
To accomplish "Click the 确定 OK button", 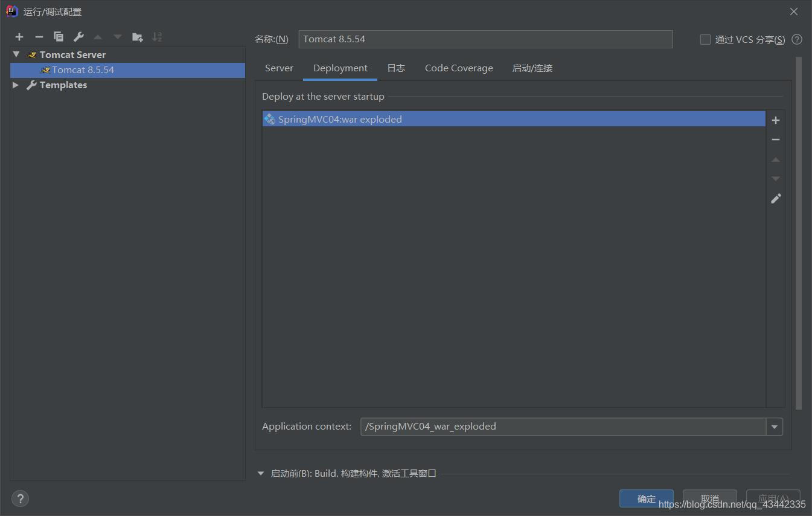I will pos(647,498).
